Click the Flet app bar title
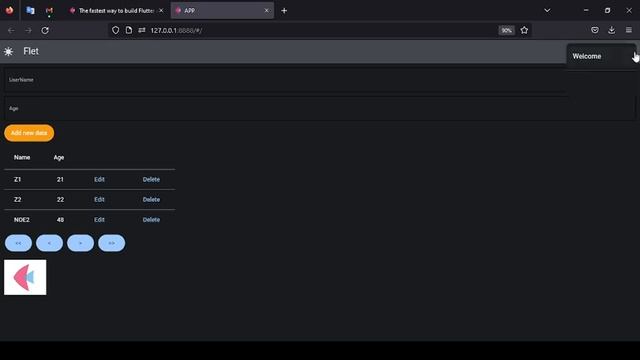Screen dimensions: 640x360 coord(31,51)
